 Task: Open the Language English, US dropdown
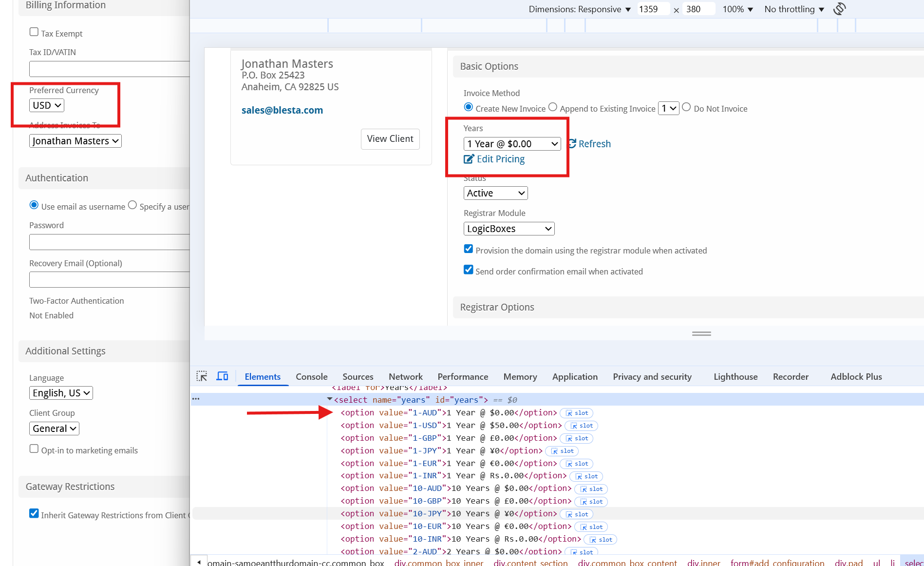coord(61,393)
